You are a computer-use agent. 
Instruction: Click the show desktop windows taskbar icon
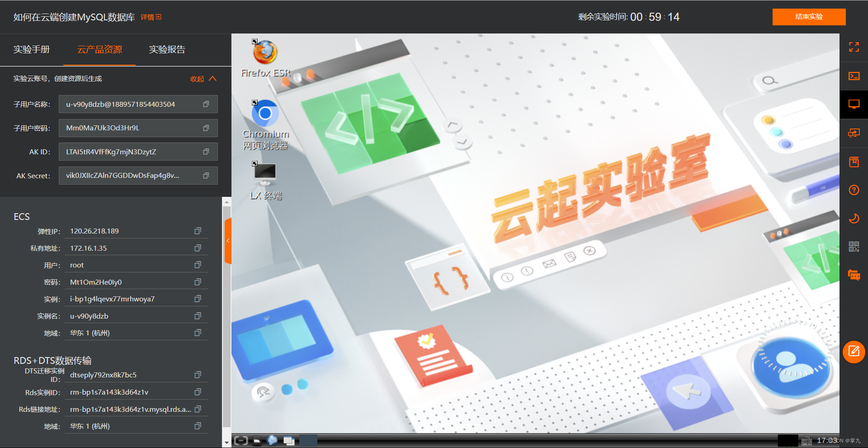point(289,441)
